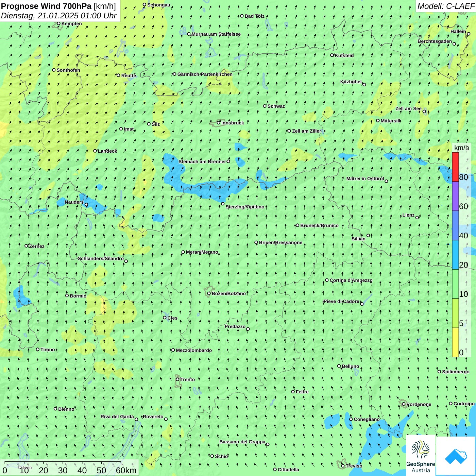Viewport: 476px width, 476px height.
Task: Click the 60km scale bar label
Action: tap(126, 470)
